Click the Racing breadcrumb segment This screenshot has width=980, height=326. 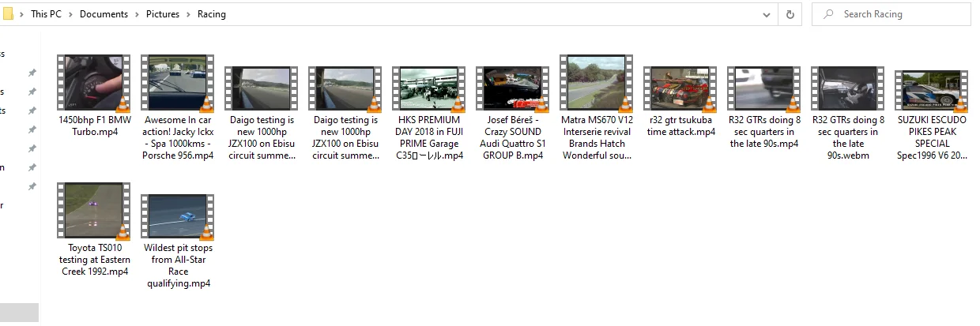tap(212, 14)
